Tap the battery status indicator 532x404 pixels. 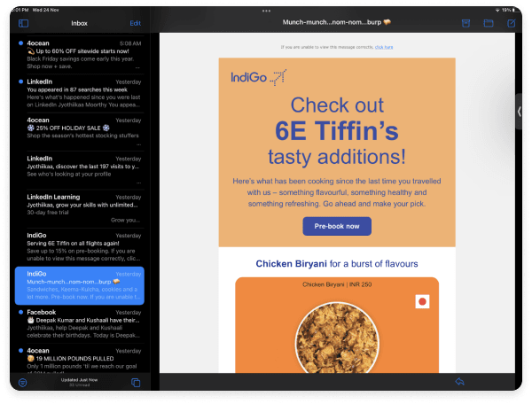pos(508,10)
